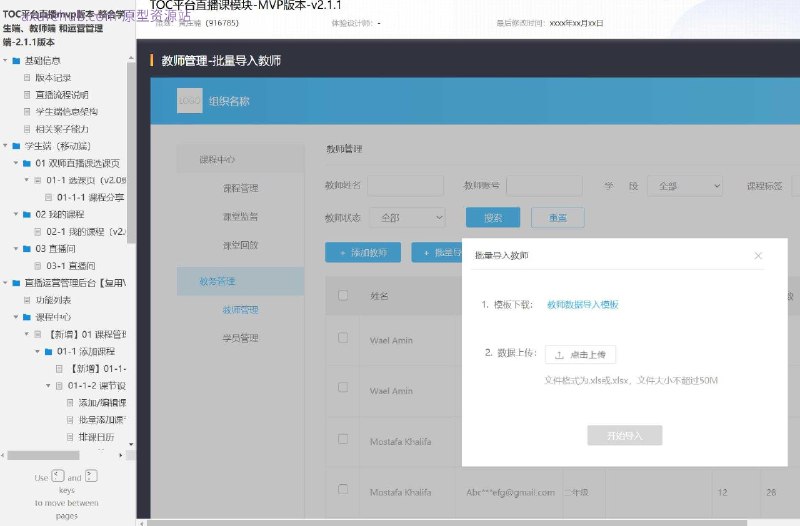This screenshot has width=800, height=526.
Task: Collapse the 01-1-2 课节设 tree node arrow
Action: 48,385
